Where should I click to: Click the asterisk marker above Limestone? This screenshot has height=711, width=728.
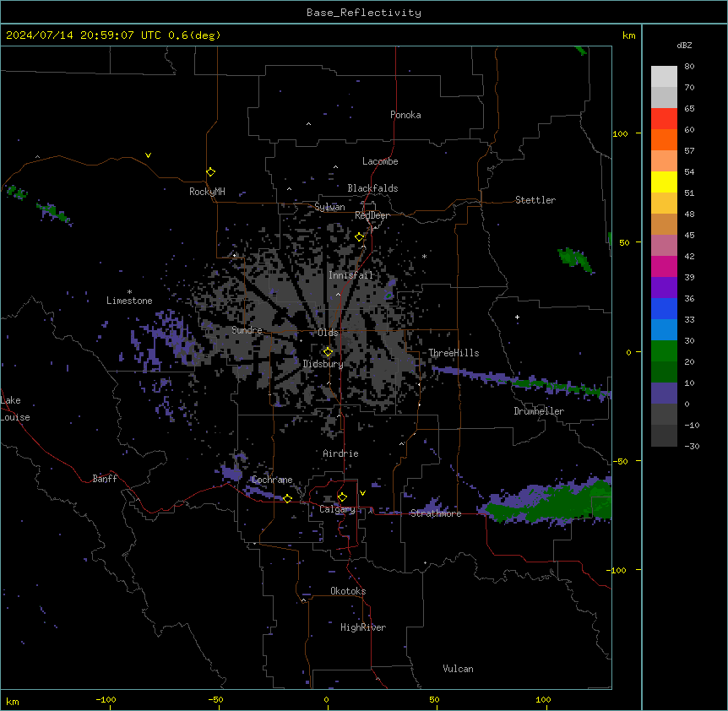click(x=129, y=292)
